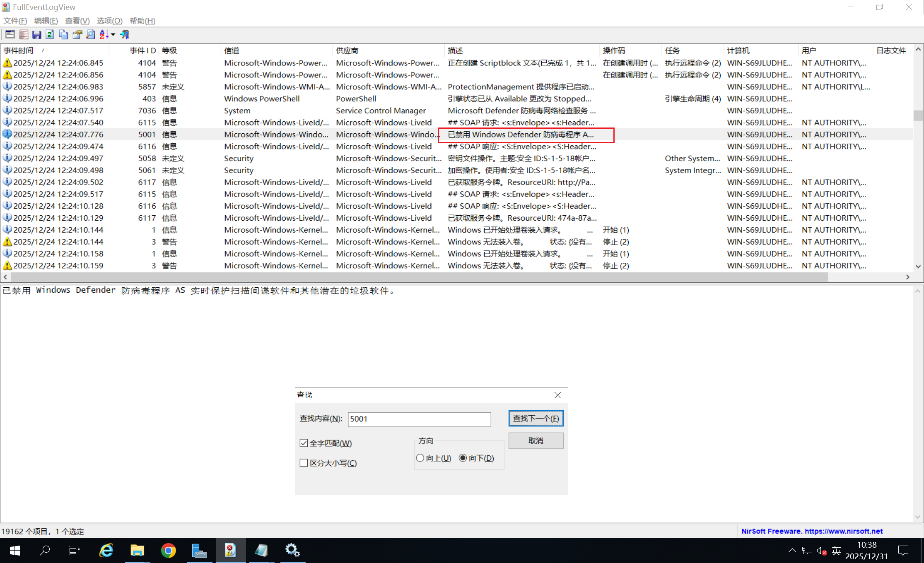924x563 pixels.
Task: Click the Copy selected items icon
Action: [x=63, y=34]
